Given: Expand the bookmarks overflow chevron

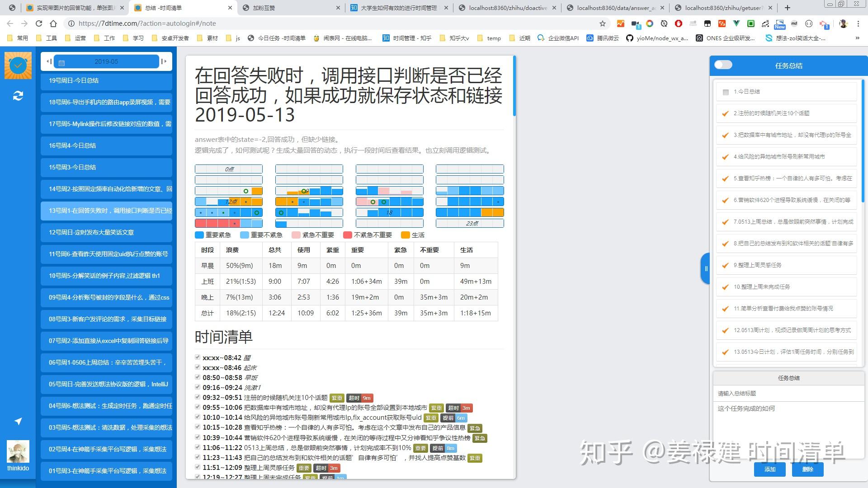Looking at the screenshot, I should (x=857, y=38).
